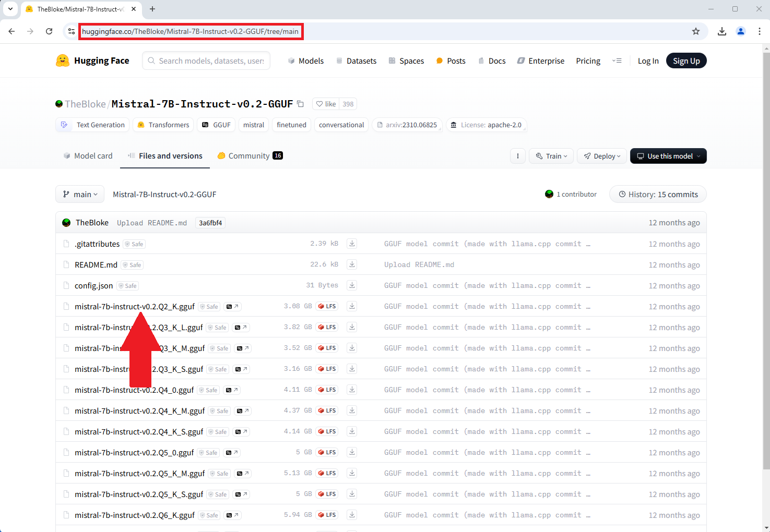The width and height of the screenshot is (770, 532).
Task: Go to Spaces in navigation
Action: click(406, 61)
